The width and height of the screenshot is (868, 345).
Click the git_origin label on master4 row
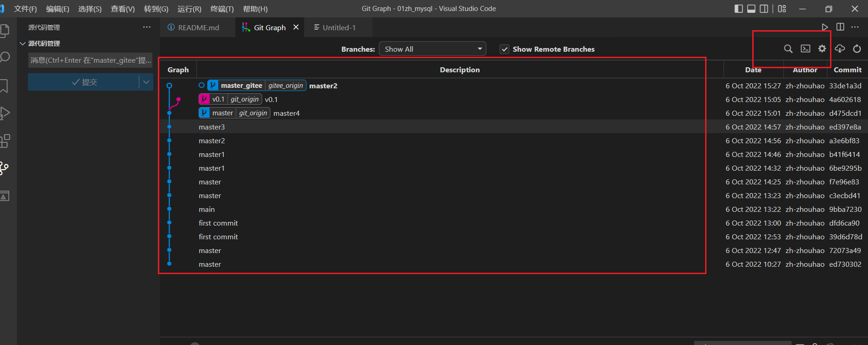click(x=253, y=113)
